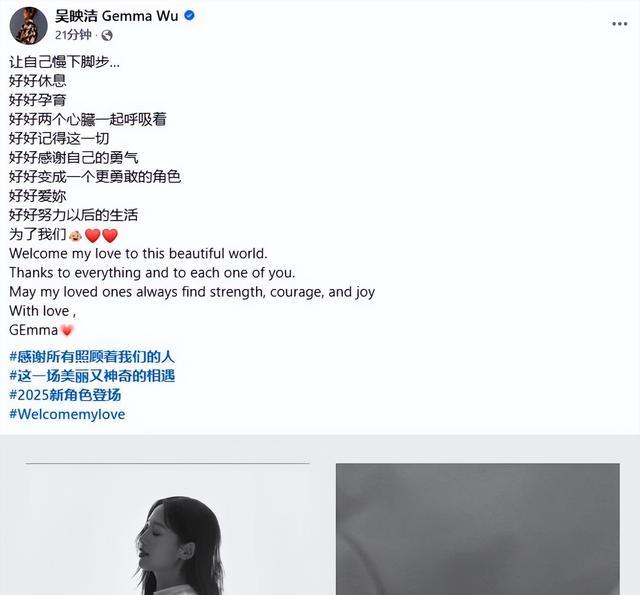Screen dimensions: 640x595
Task: Click the heart emoji after GEmma
Action: (x=67, y=330)
